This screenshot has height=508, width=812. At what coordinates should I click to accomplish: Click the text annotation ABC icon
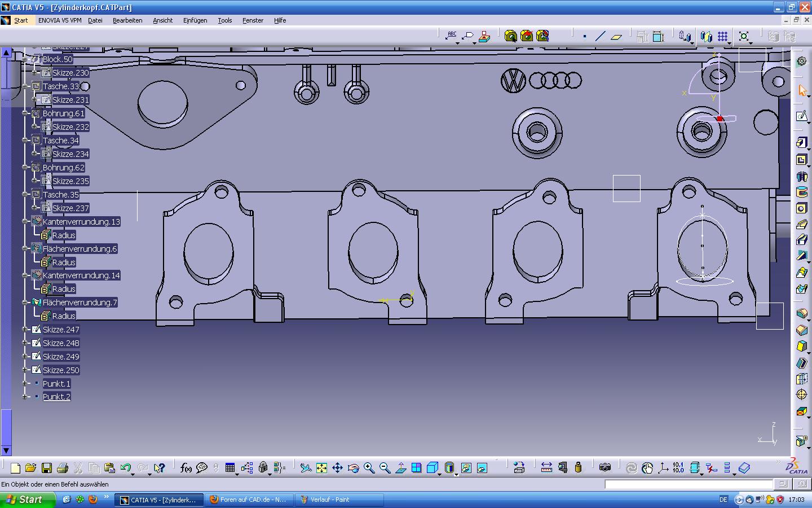tap(451, 36)
